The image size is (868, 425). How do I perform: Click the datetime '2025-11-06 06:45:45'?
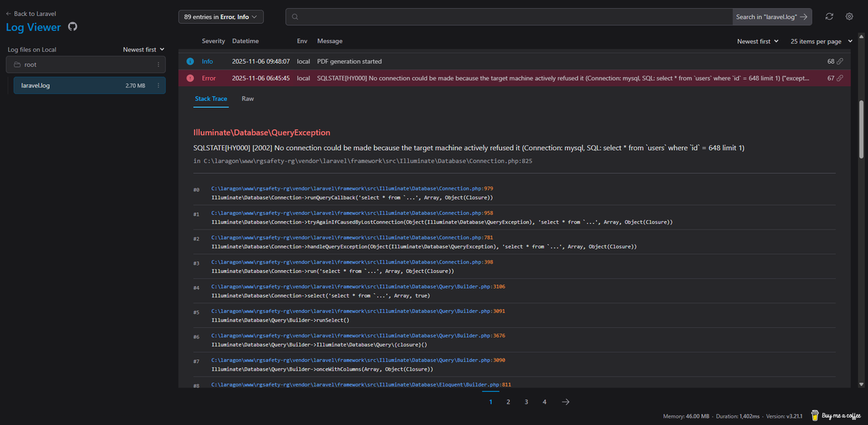click(x=260, y=77)
